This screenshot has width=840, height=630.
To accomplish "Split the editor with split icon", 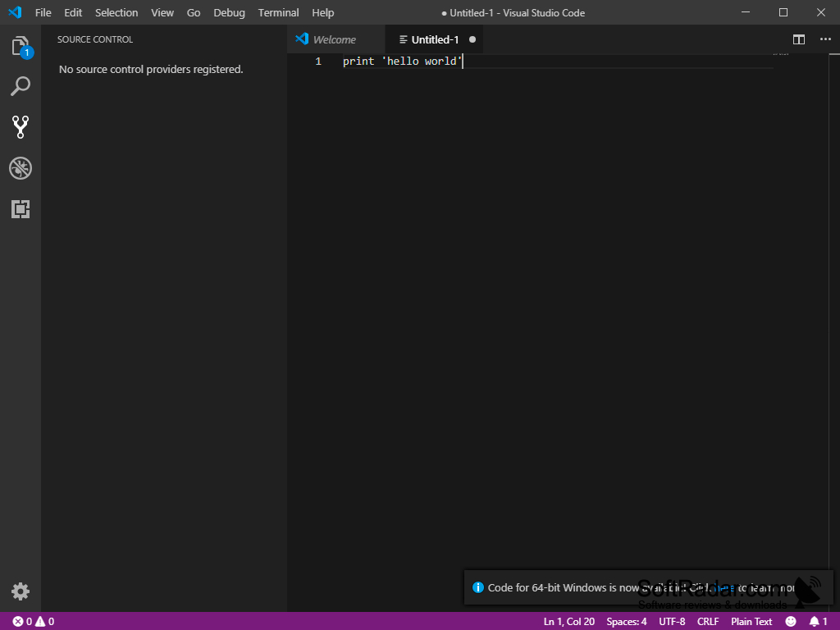I will pyautogui.click(x=799, y=39).
